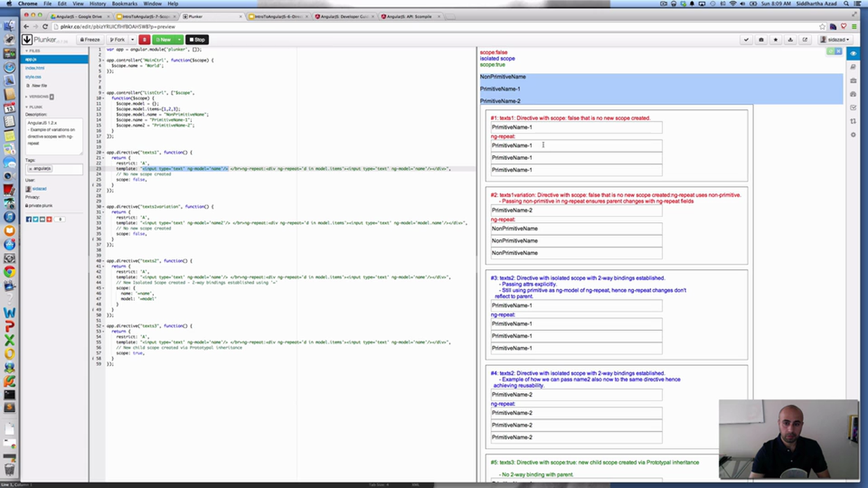Click New file in the files list

[37, 85]
